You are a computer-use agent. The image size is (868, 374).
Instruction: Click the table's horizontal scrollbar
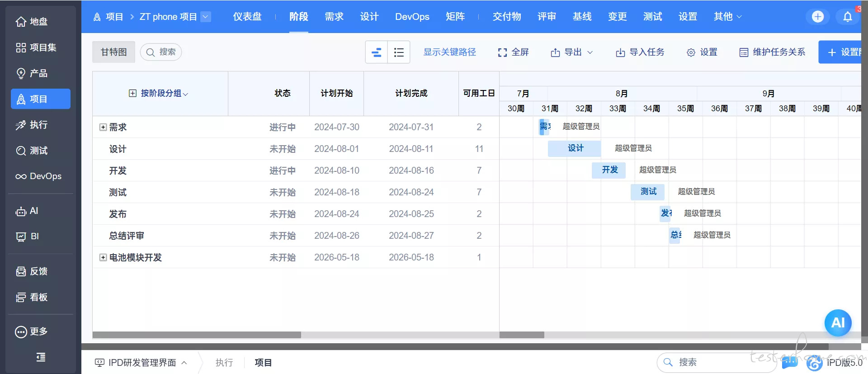pyautogui.click(x=197, y=335)
